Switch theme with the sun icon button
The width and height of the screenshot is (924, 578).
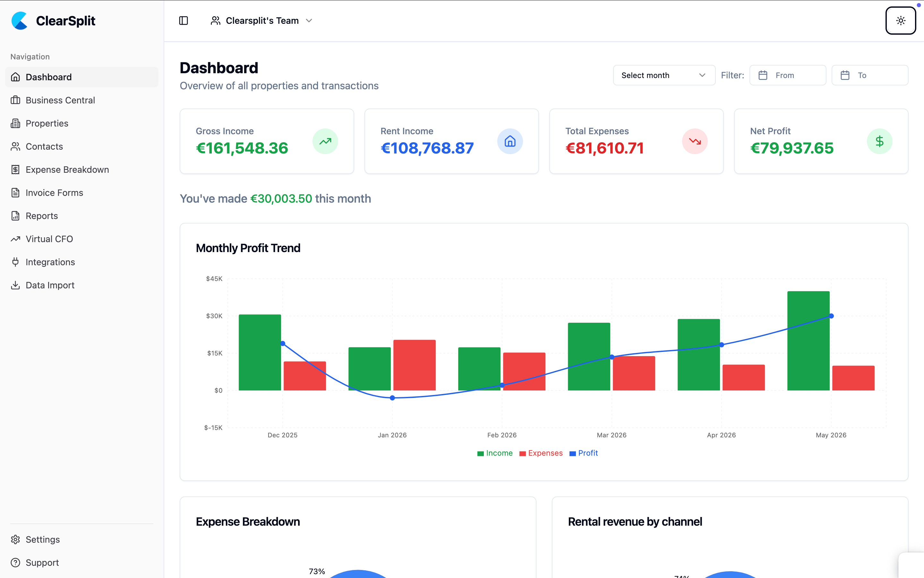tap(901, 21)
